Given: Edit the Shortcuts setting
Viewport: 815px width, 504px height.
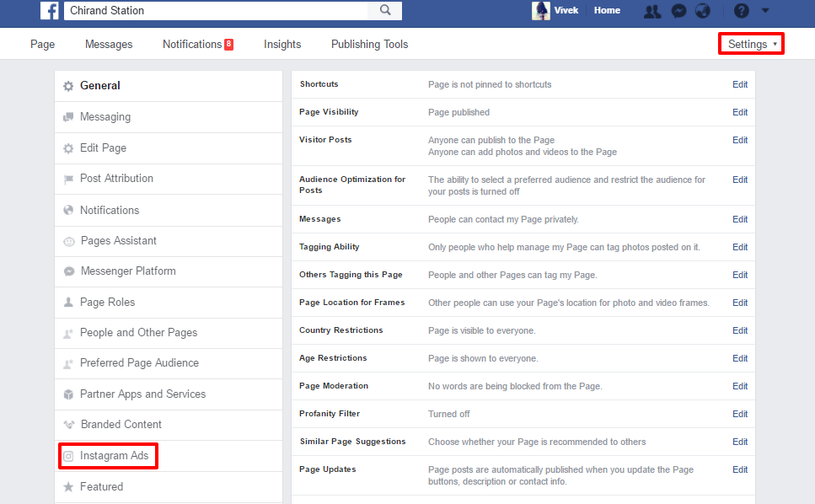Looking at the screenshot, I should pyautogui.click(x=740, y=84).
